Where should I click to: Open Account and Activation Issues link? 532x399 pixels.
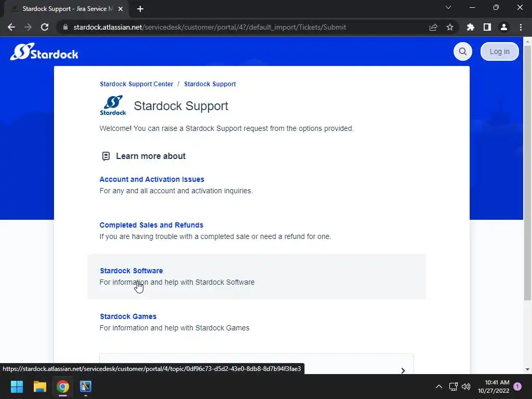tap(152, 179)
